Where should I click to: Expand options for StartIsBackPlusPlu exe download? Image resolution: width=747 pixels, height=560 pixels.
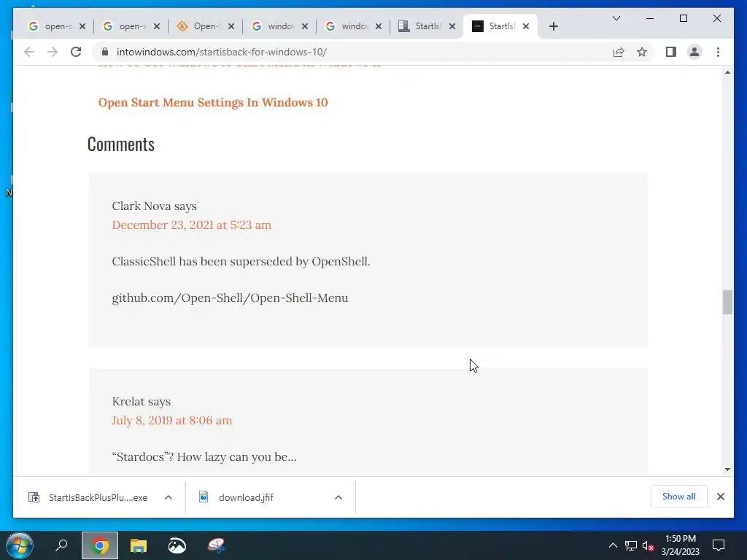pos(169,497)
